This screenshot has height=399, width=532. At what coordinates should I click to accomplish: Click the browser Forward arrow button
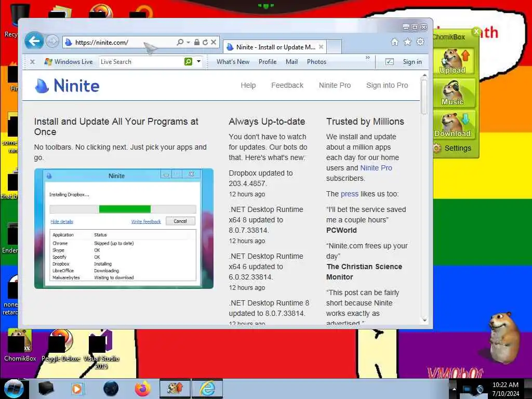[x=52, y=42]
